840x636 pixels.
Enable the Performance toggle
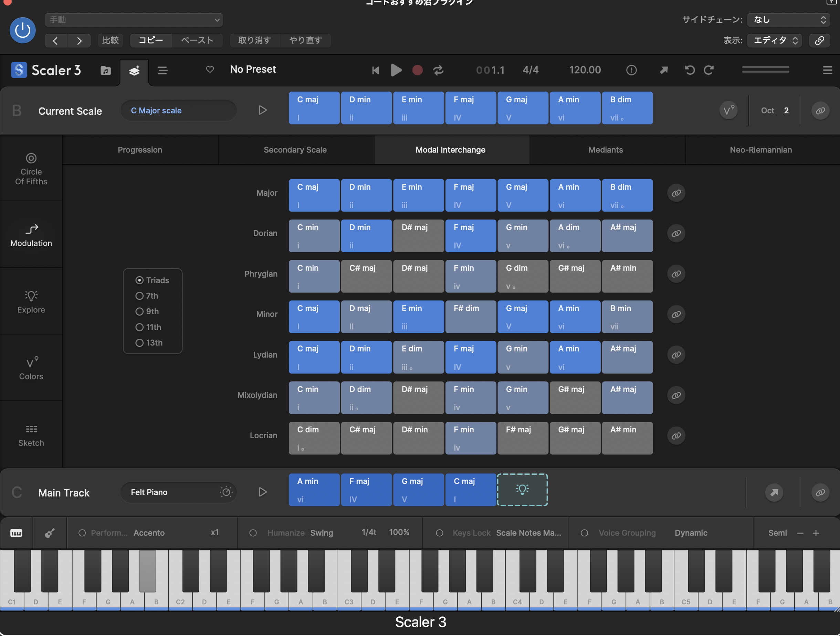coord(82,533)
